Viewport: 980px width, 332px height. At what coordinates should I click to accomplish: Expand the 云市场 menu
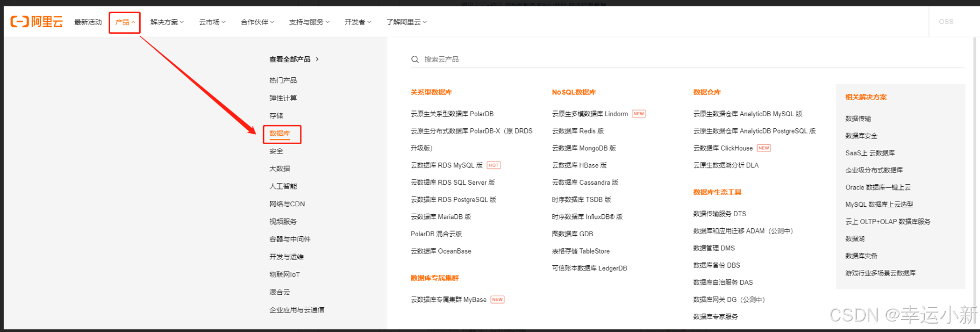coord(212,22)
